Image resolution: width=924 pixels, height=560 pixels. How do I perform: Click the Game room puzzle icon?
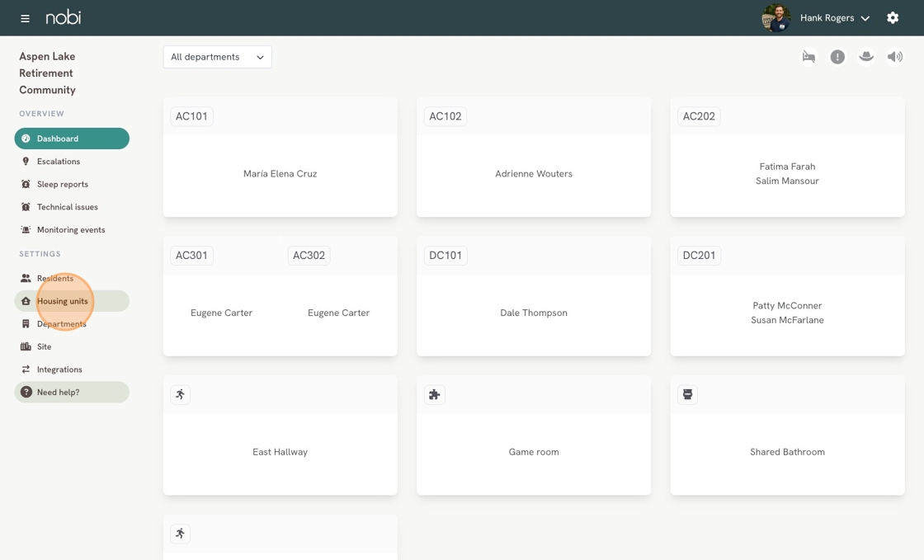434,395
